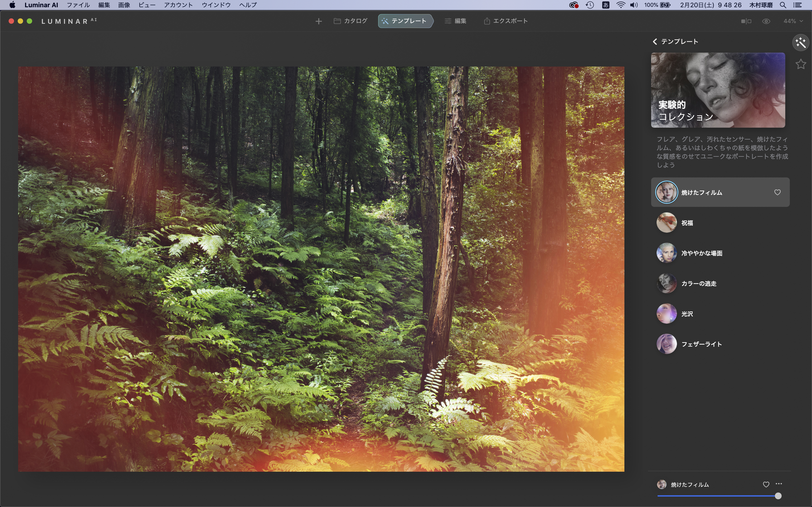Open the ファイル menu in menu bar
This screenshot has height=507, width=812.
78,5
